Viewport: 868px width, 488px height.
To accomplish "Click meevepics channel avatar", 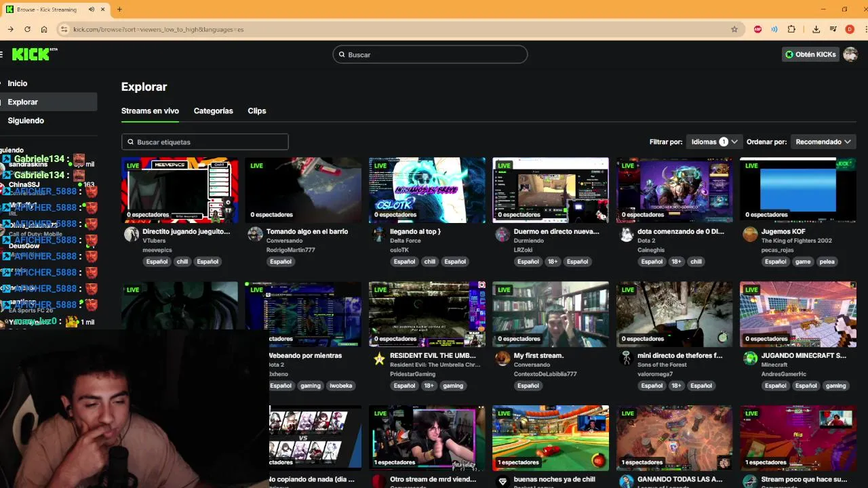I will (132, 235).
